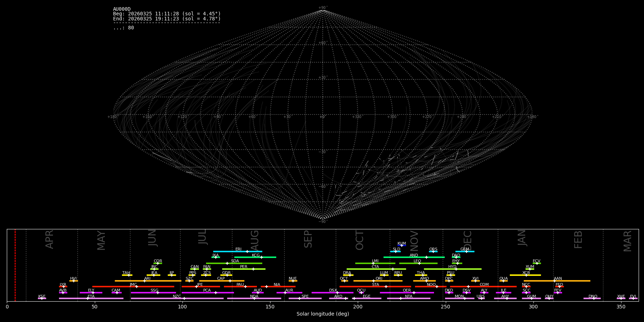644x322 pixels.
Task: Click the yellow XCB shower bar
Action: pos(525,275)
